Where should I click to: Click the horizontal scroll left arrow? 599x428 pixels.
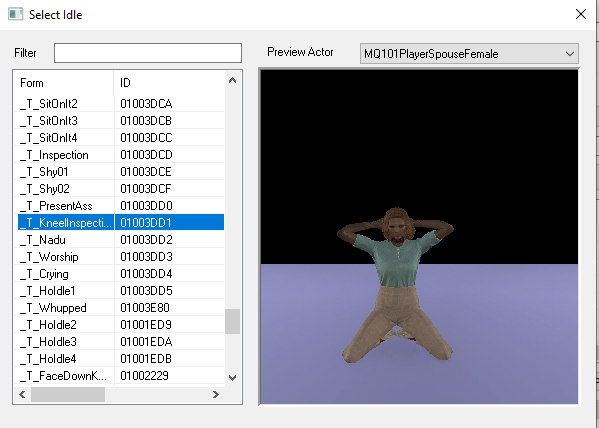(x=22, y=394)
